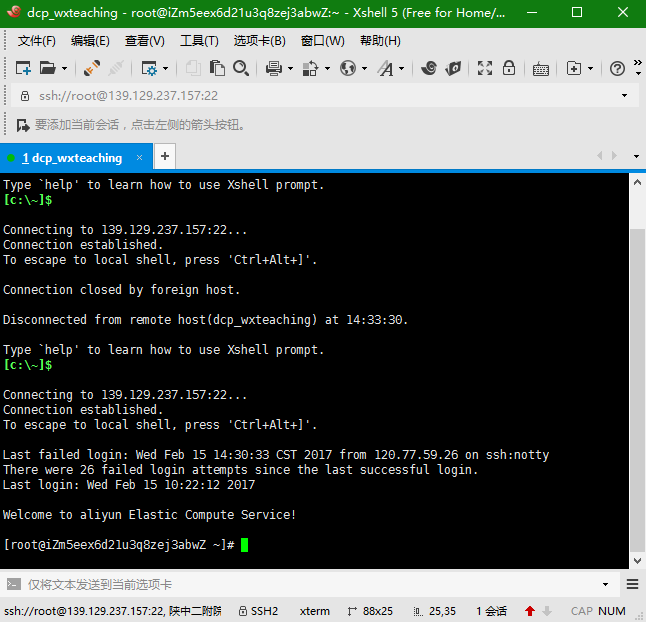646x622 pixels.
Task: Open the 工具(T) menu
Action: coord(199,41)
